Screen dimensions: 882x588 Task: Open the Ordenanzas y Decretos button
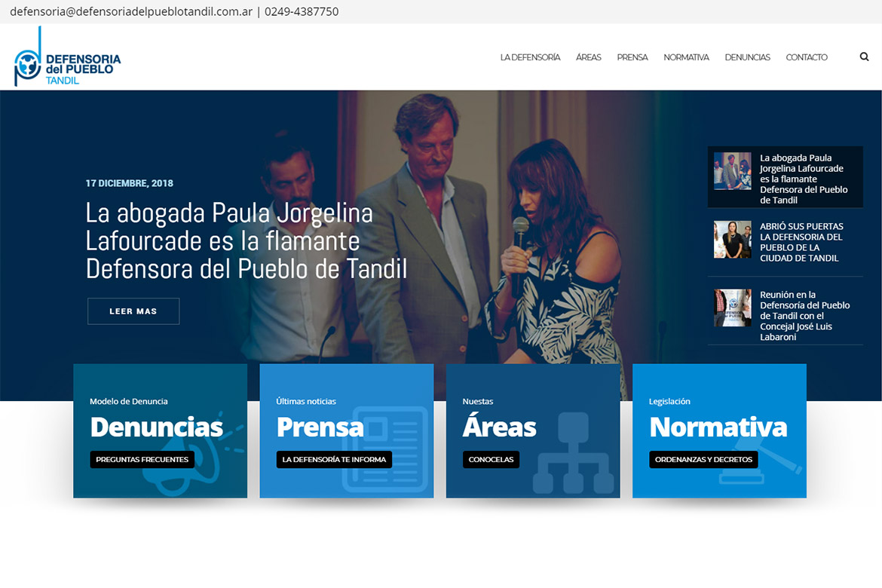click(703, 459)
